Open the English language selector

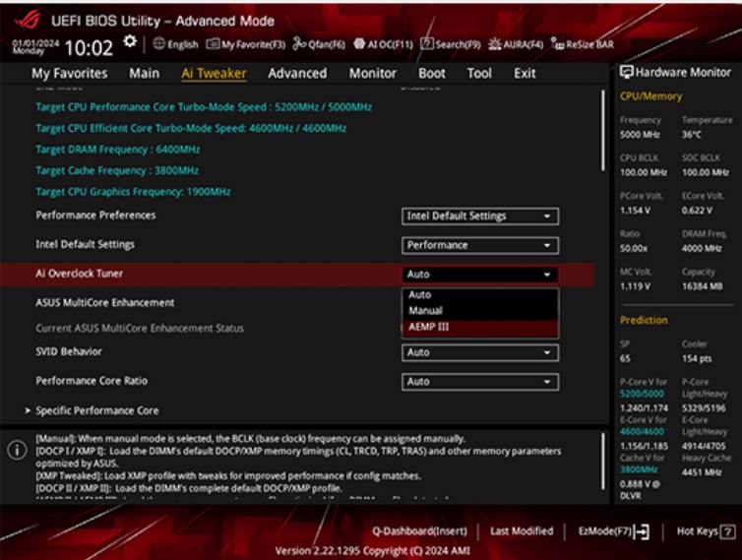point(175,44)
